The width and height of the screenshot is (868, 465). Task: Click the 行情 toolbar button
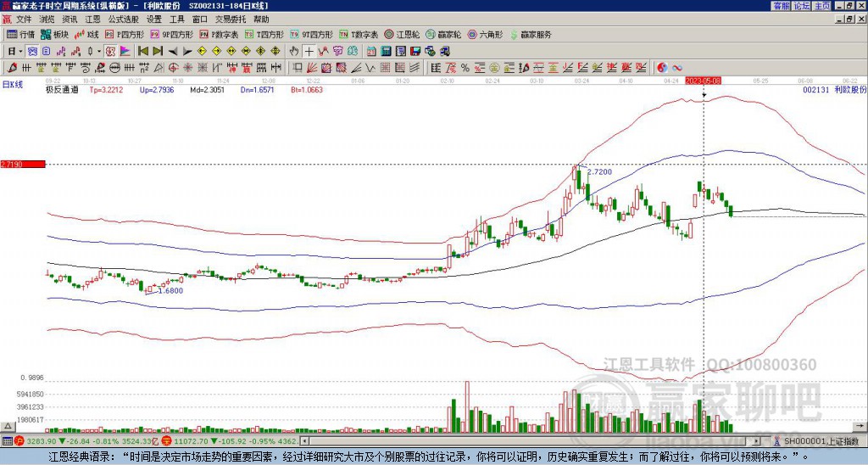click(x=21, y=34)
